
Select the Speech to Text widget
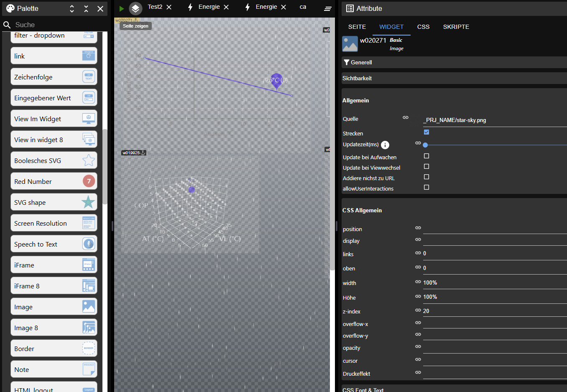[54, 244]
